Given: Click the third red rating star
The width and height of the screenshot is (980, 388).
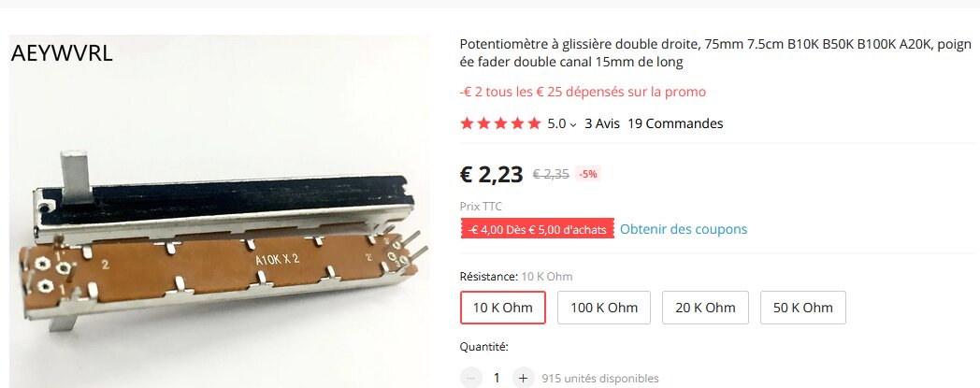Looking at the screenshot, I should tap(500, 123).
